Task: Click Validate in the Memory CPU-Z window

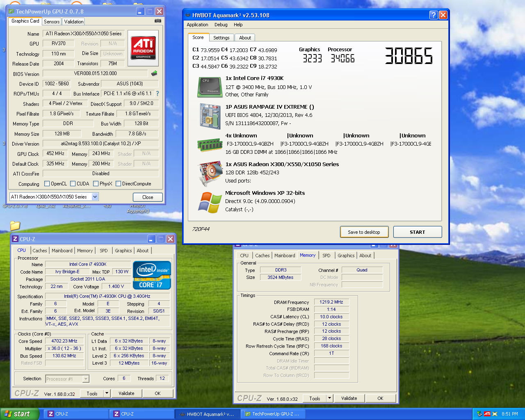Action: pyautogui.click(x=349, y=398)
